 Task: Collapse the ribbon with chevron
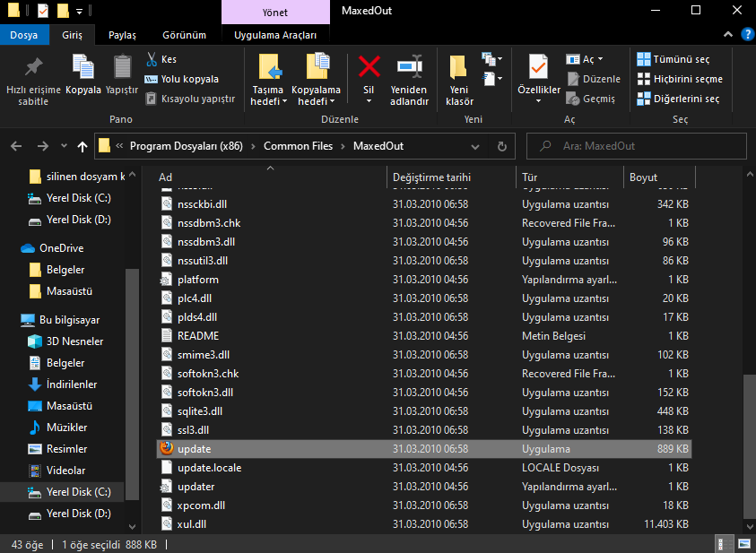728,34
